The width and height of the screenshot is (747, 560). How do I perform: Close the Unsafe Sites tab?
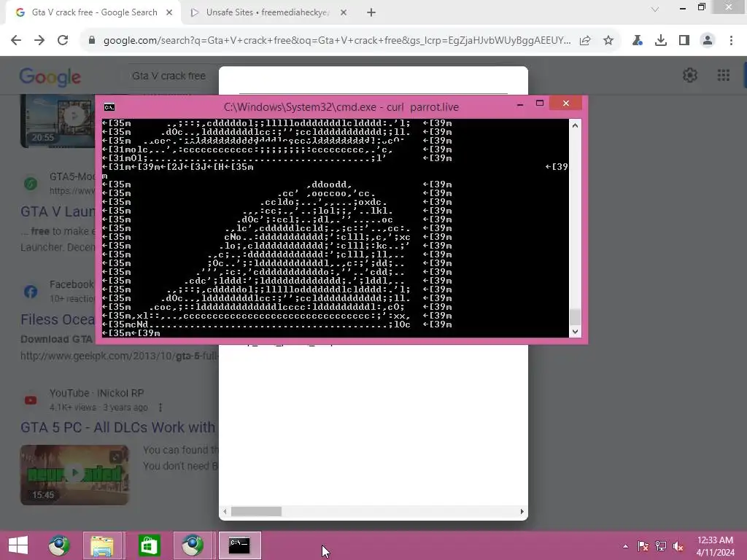point(344,13)
